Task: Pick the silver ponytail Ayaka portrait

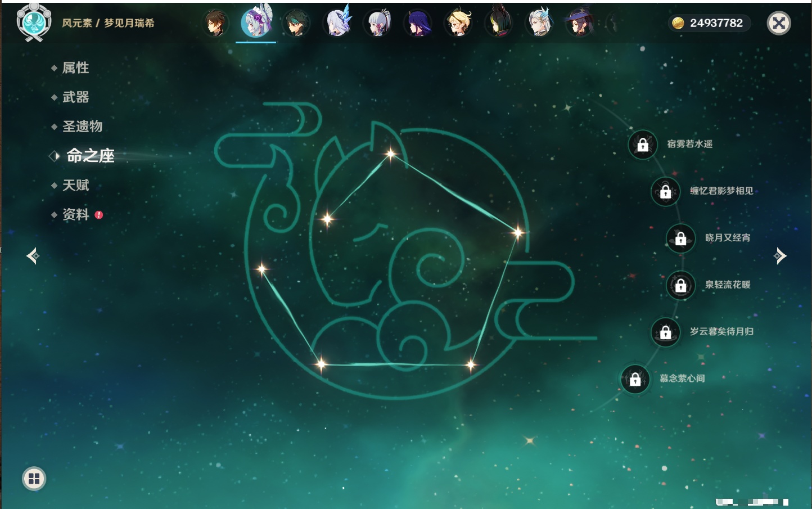Action: pos(377,23)
